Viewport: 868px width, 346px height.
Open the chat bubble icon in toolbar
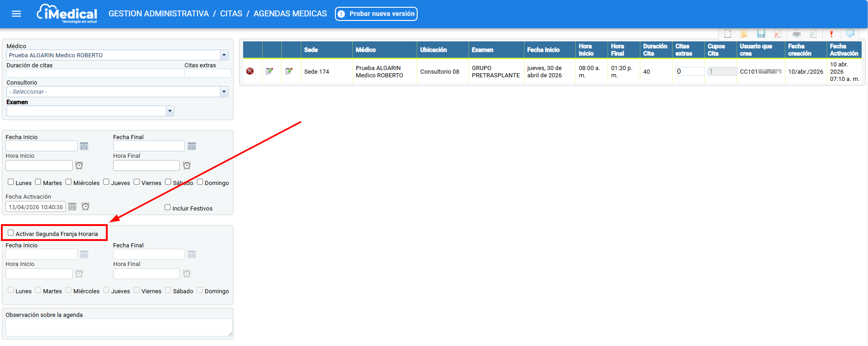point(850,34)
